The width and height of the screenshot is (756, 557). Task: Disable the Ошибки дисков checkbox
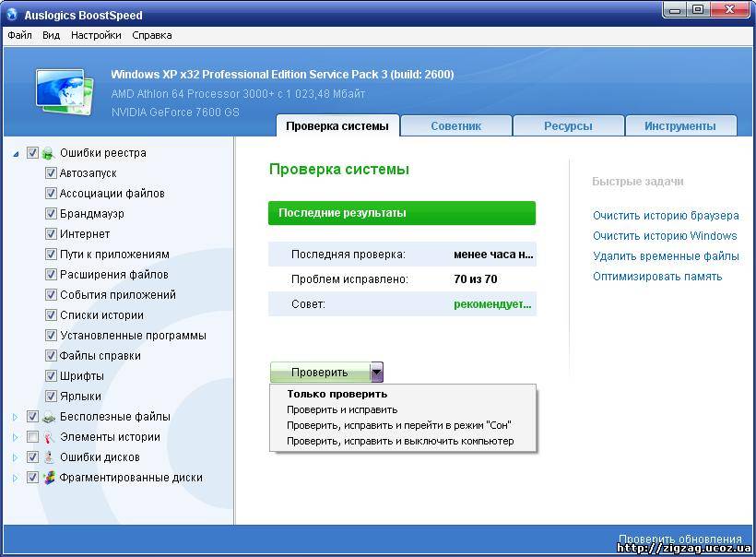point(32,457)
